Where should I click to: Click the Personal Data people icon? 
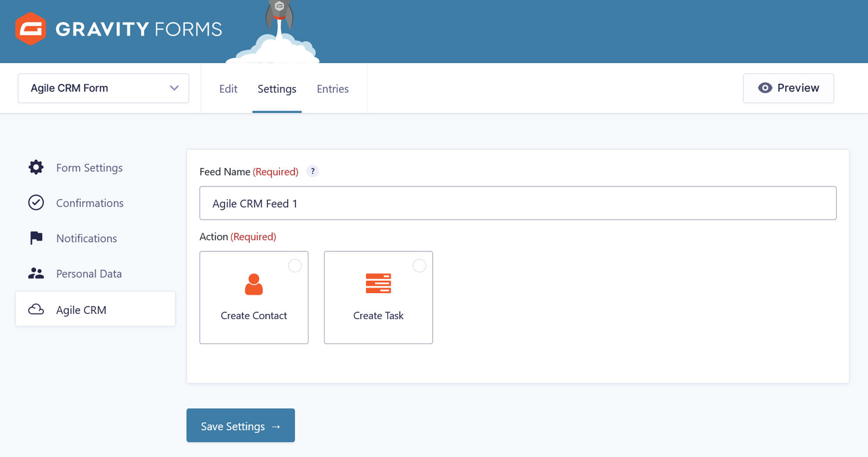pos(36,273)
